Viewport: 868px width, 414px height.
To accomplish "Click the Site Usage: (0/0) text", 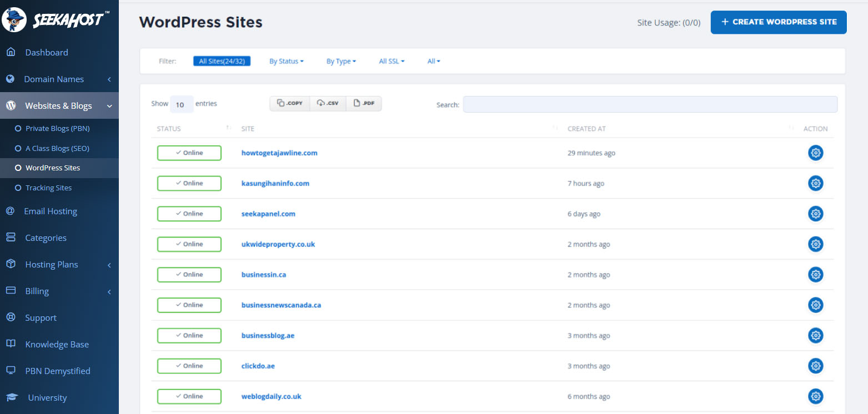I will click(669, 23).
